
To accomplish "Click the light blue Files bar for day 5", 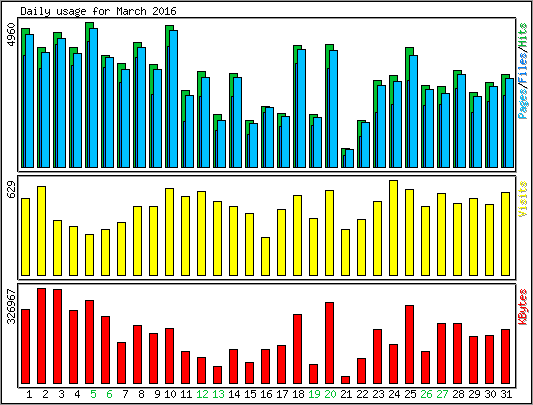I will pos(93,98).
